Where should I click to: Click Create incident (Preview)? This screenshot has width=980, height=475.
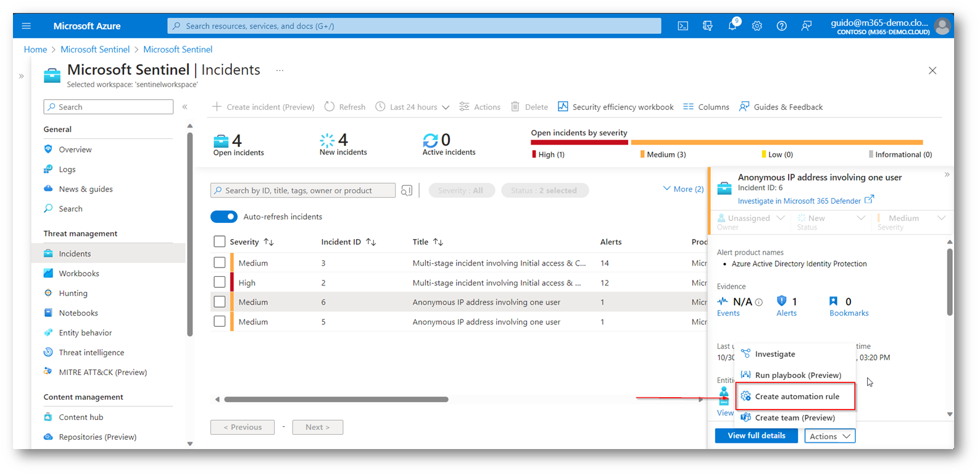click(264, 107)
